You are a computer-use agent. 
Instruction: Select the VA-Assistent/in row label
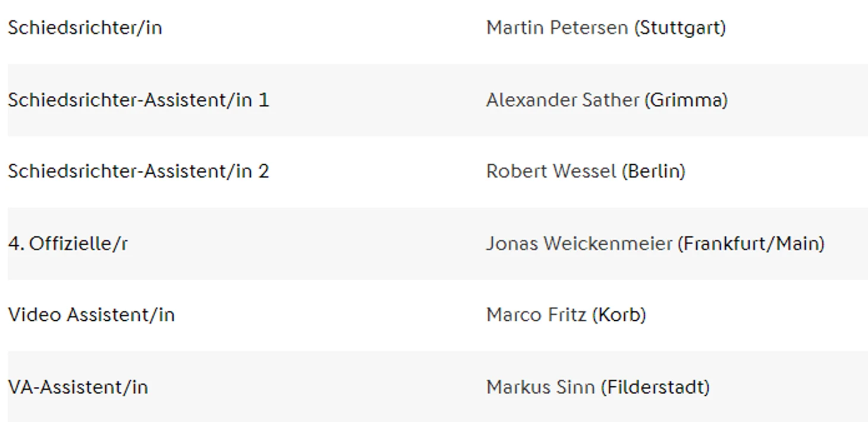point(78,387)
